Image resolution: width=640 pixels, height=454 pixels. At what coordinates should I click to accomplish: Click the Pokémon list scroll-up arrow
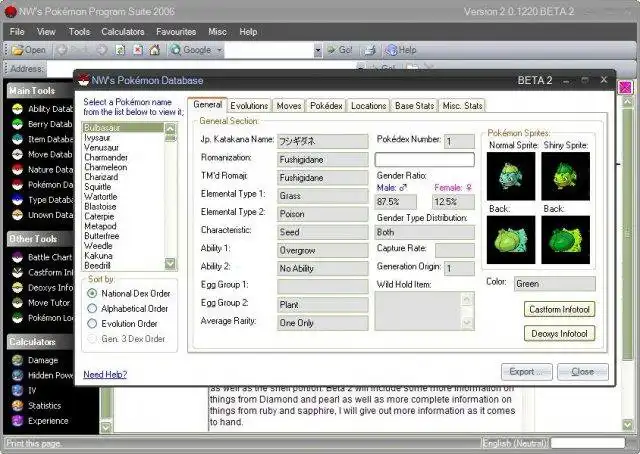click(x=170, y=128)
